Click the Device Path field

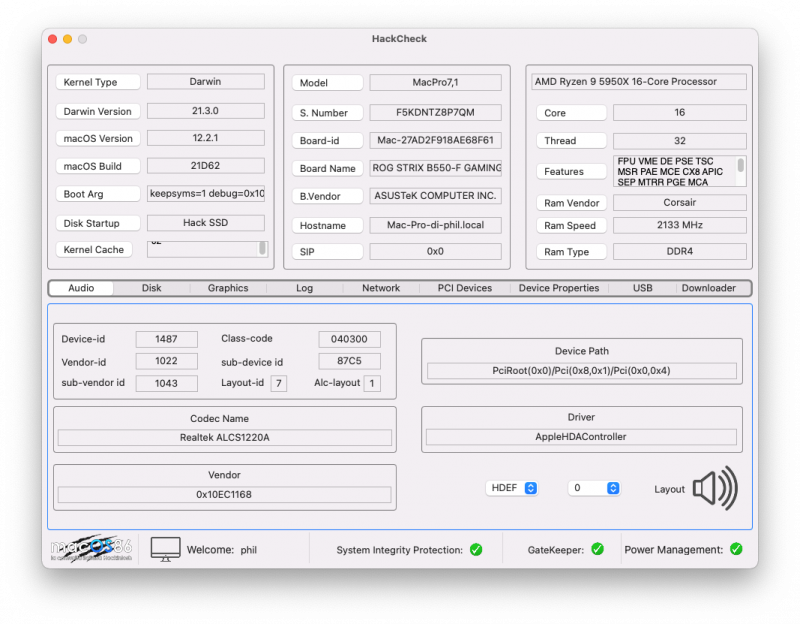coord(581,371)
